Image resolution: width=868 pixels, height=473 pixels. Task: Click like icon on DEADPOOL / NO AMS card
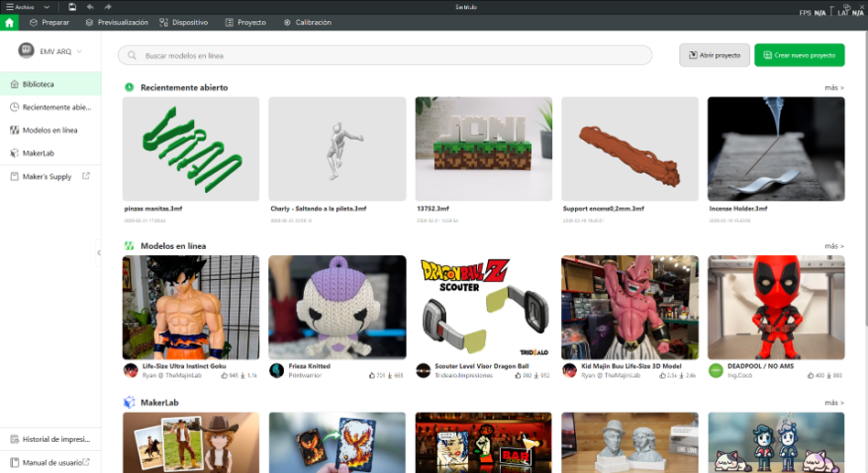810,376
